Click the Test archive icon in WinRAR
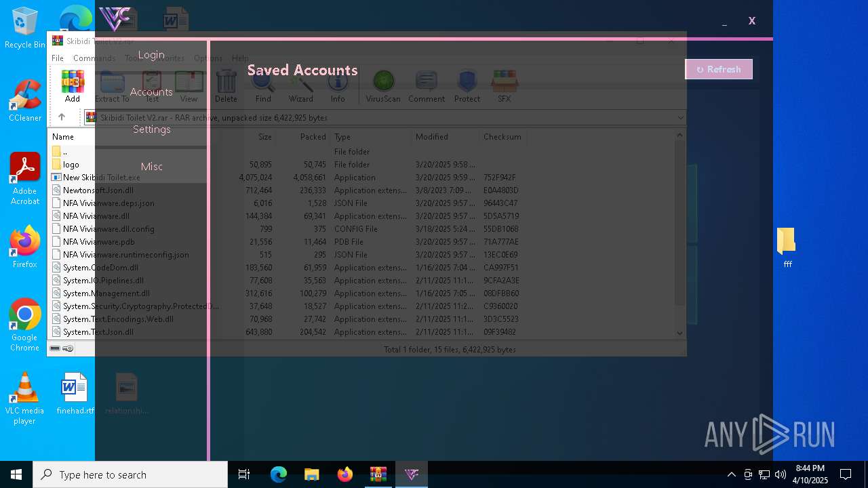This screenshot has width=868, height=488. point(152,86)
